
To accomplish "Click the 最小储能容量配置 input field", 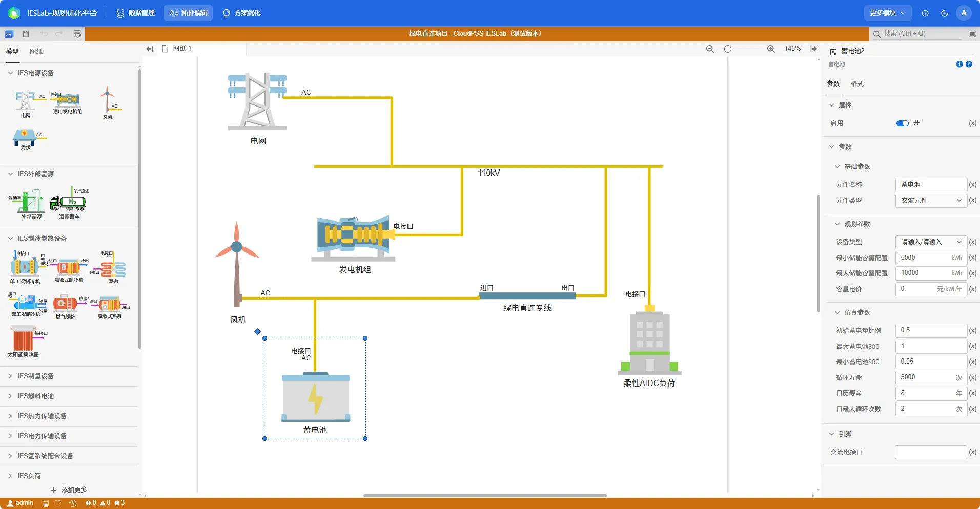I will pos(931,258).
